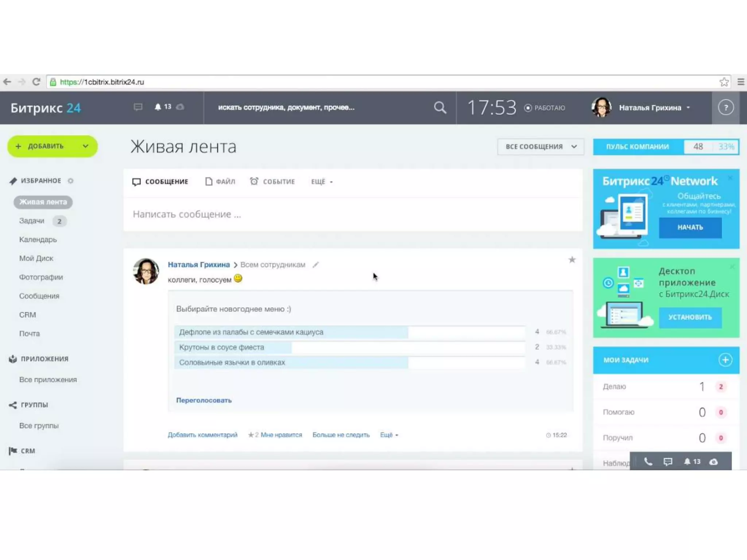This screenshot has height=560, width=747.
Task: Click the help question mark icon
Action: (725, 108)
